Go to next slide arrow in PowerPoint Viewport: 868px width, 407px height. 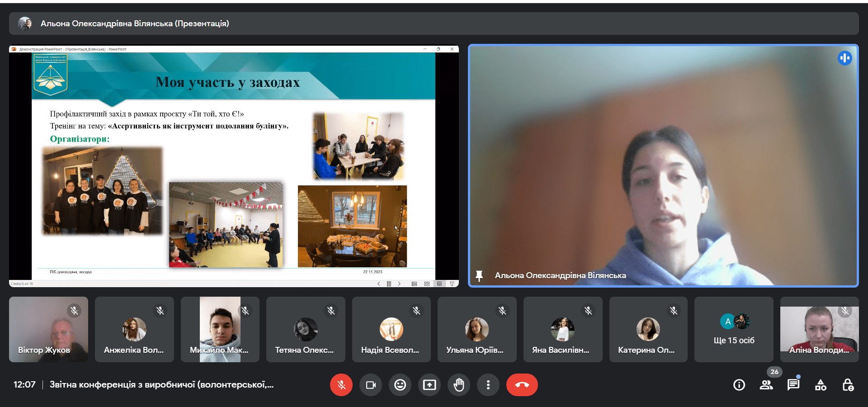[x=399, y=284]
